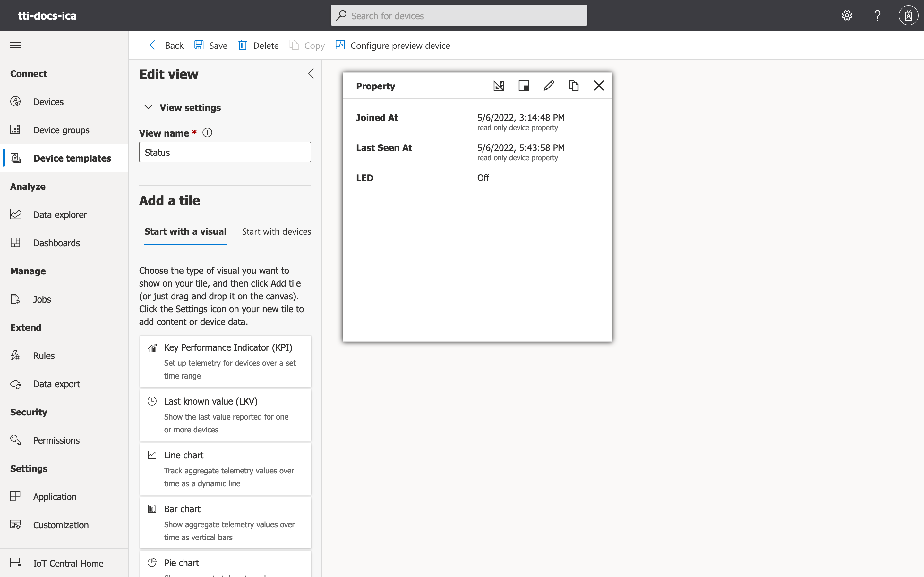Open the help question mark icon
This screenshot has height=577, width=924.
[x=877, y=15]
